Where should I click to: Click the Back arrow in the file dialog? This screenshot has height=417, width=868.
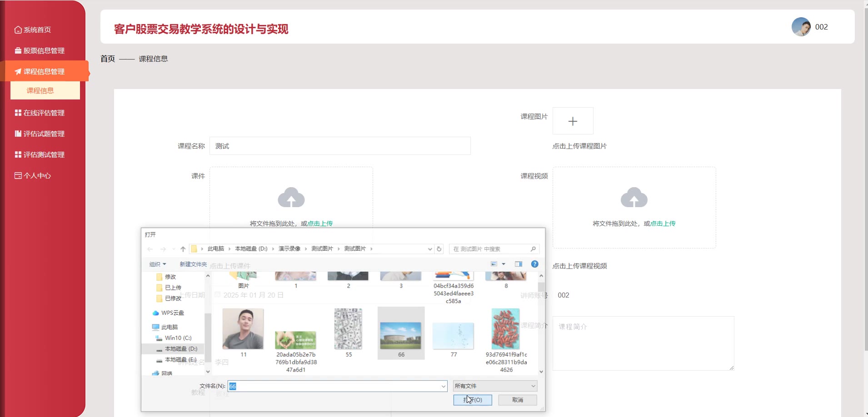click(x=150, y=249)
